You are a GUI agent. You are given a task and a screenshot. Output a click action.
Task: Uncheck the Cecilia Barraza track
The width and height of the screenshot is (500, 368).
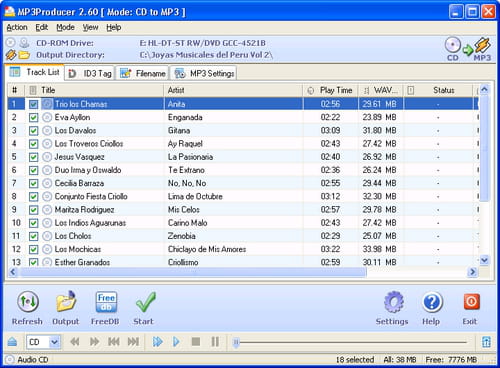tap(33, 183)
